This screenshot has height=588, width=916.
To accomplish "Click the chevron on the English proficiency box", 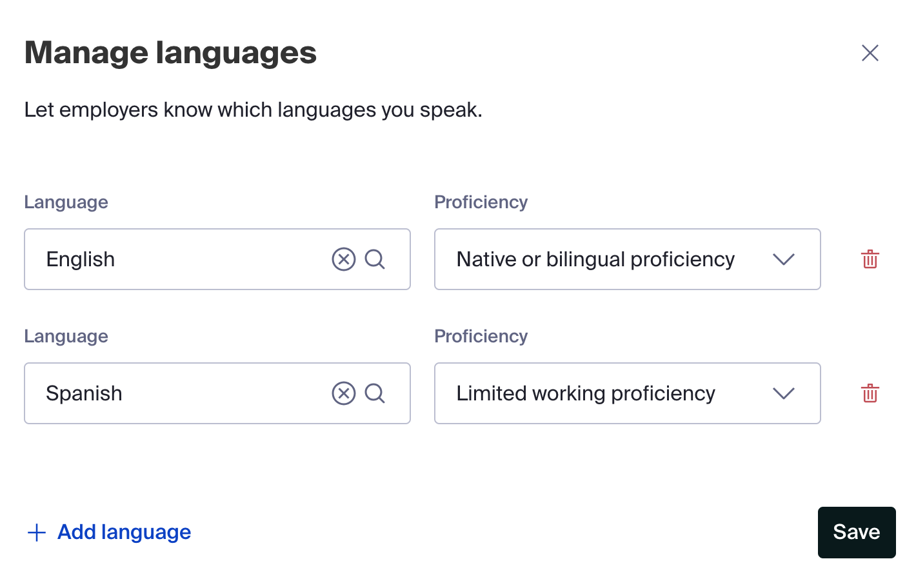I will click(x=784, y=259).
